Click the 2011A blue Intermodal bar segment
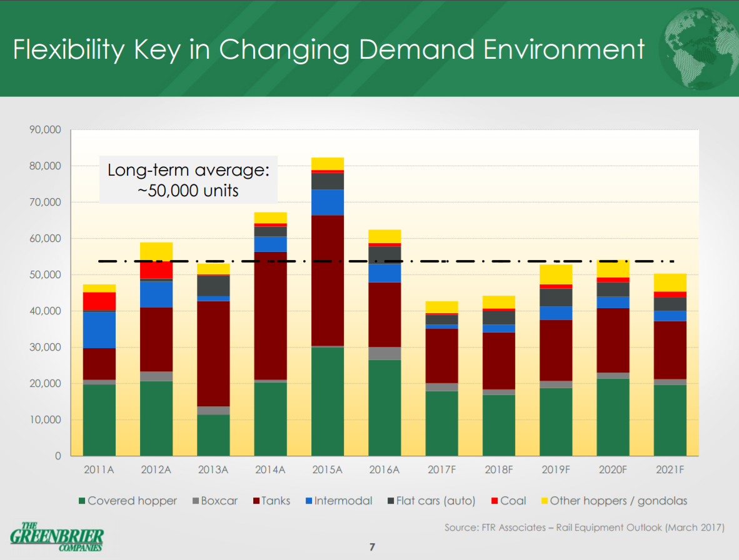This screenshot has width=739, height=560. click(99, 329)
